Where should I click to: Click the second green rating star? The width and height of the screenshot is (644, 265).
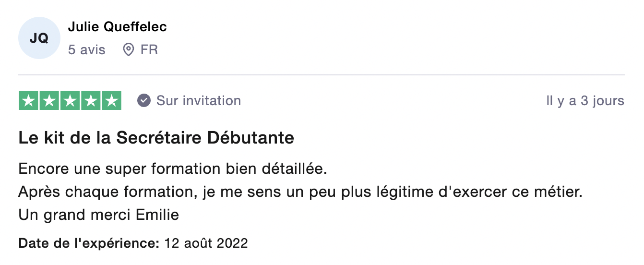click(x=49, y=101)
